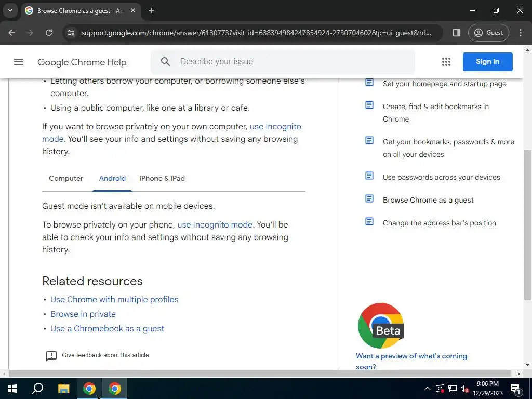Open Use Chrome with multiple profiles link

pos(114,300)
